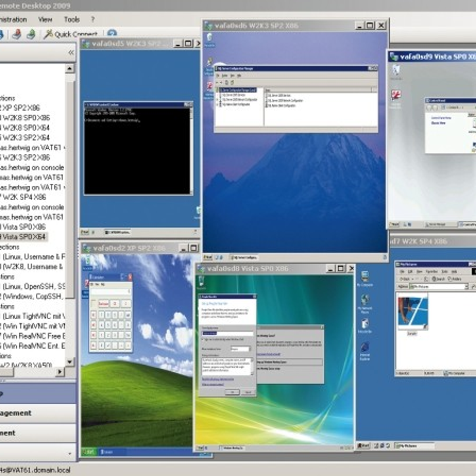This screenshot has height=476, width=476.
Task: Click the Quick Connect toolbar button
Action: coord(71,35)
